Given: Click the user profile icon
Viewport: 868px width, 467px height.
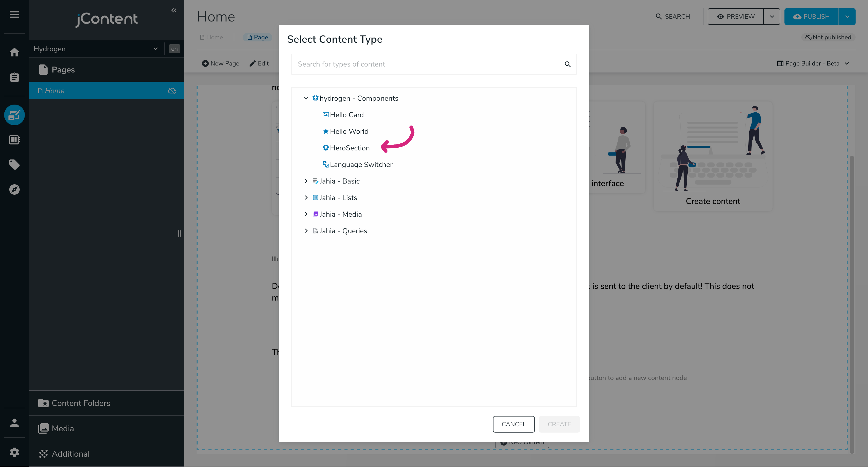Looking at the screenshot, I should (x=14, y=423).
